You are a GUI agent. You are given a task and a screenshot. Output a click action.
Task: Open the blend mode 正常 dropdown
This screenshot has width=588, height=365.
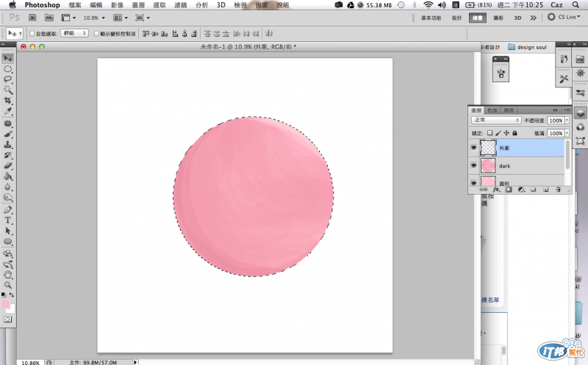(x=496, y=120)
